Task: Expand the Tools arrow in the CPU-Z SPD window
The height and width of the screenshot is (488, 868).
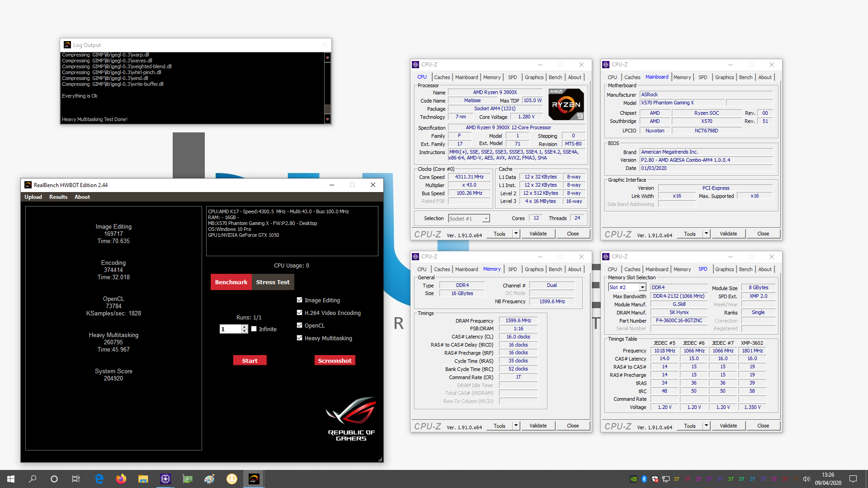Action: tap(706, 426)
